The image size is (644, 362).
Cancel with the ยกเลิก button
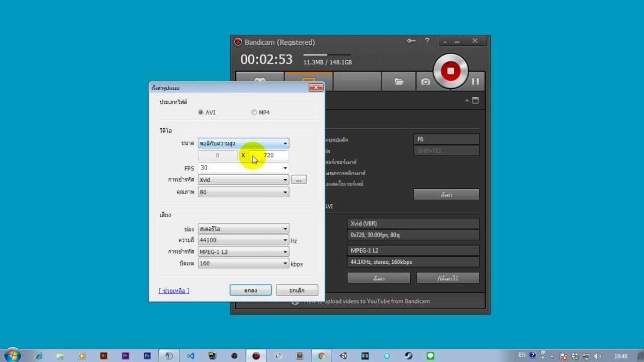[297, 290]
